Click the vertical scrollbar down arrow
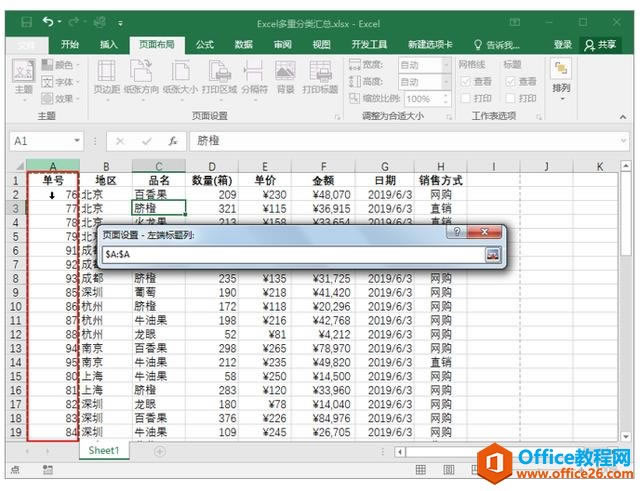The height and width of the screenshot is (491, 640). 625,436
